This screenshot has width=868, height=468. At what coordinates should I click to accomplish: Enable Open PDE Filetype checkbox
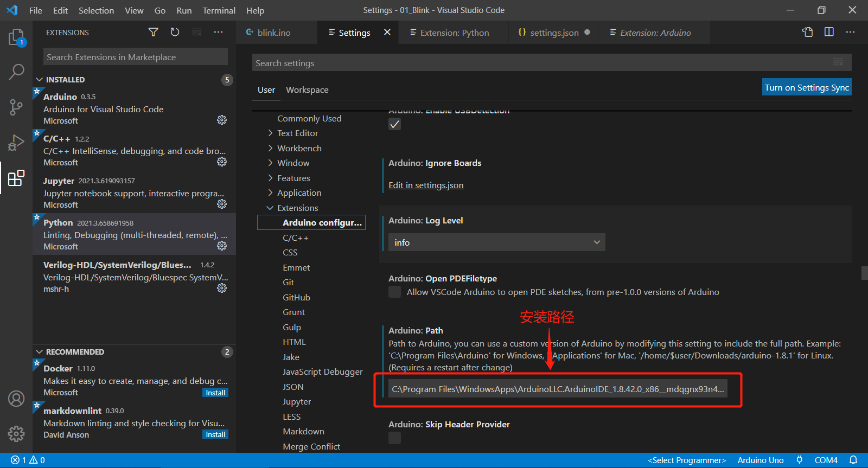click(x=395, y=292)
